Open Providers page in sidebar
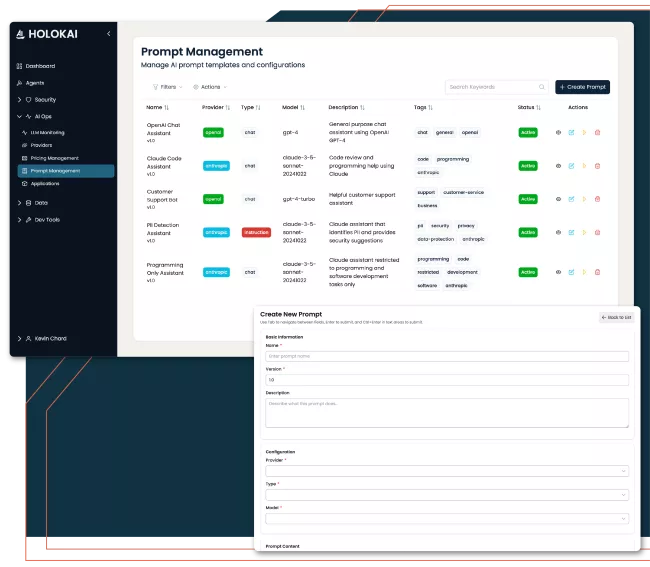Screen dimensions: 650x567 coord(37,145)
